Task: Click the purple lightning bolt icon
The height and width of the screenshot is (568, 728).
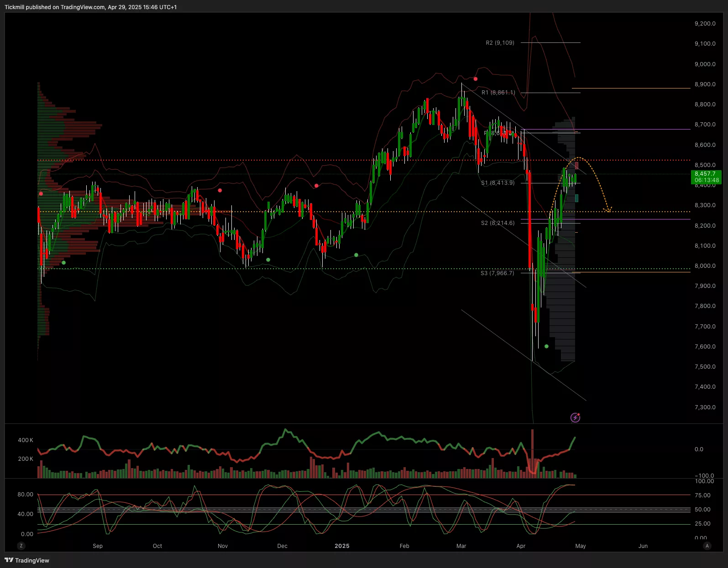Action: coord(575,417)
